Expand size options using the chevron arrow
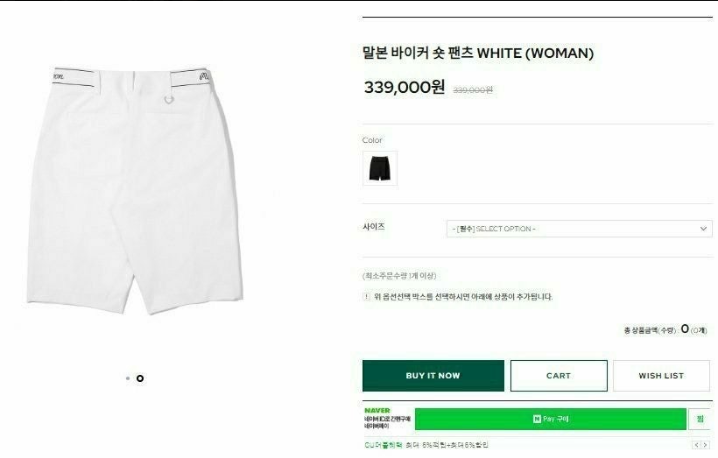Image resolution: width=718 pixels, height=458 pixels. coord(703,229)
